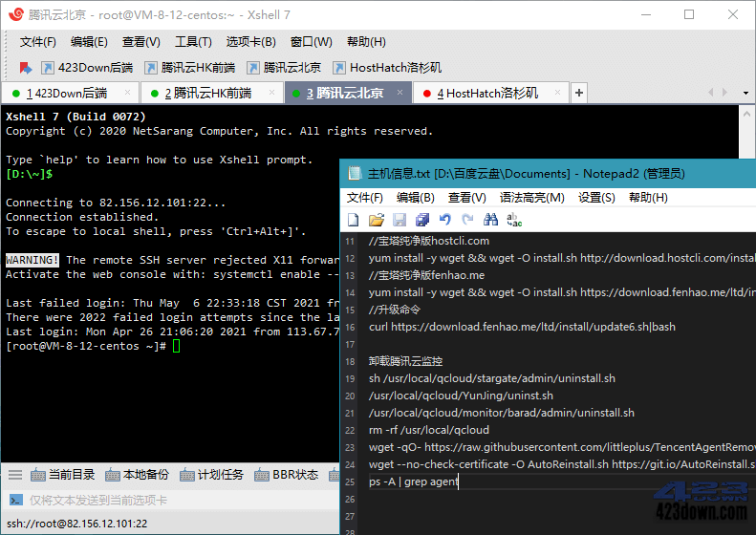Open the tab list dropdown arrow in Xshell

[x=745, y=93]
